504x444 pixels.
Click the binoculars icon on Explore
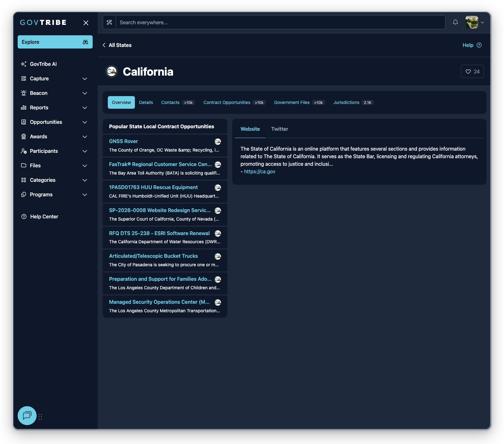85,42
